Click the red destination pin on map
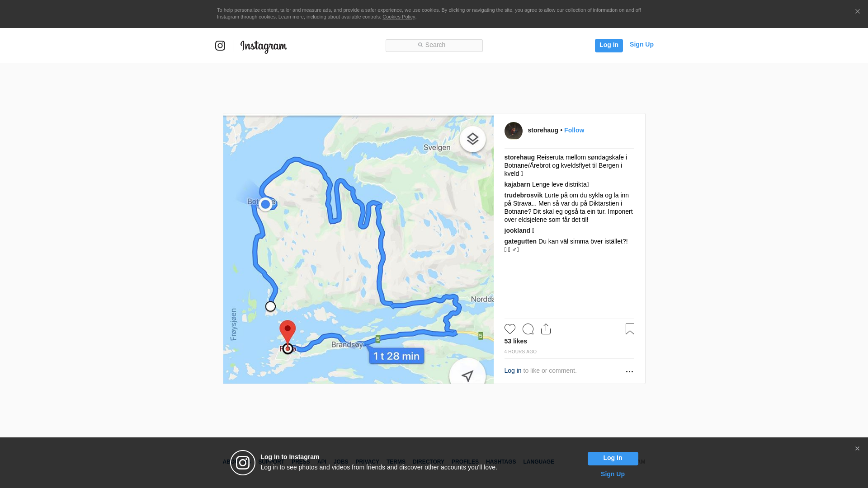Screen dimensions: 868x488 tap(288, 333)
